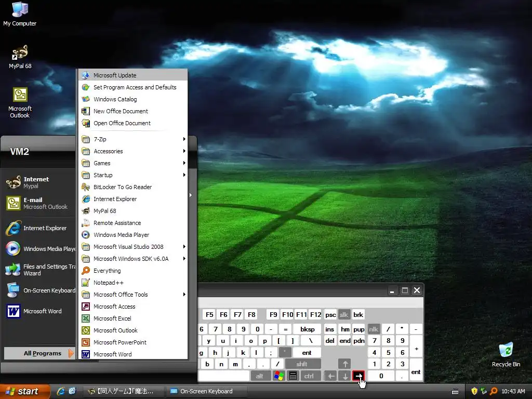The image size is (532, 399).
Task: Click the 10:43 AM taskbar clock
Action: (x=513, y=391)
